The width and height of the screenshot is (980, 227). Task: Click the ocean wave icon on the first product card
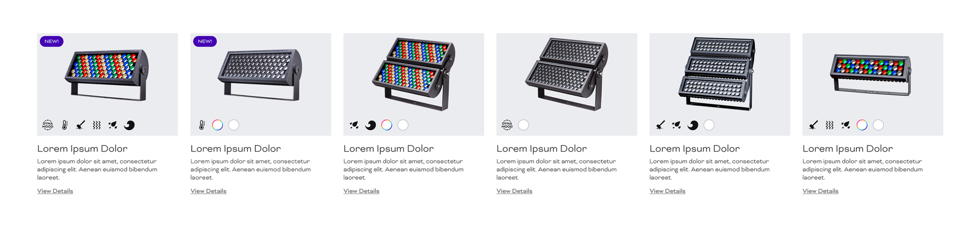(129, 125)
